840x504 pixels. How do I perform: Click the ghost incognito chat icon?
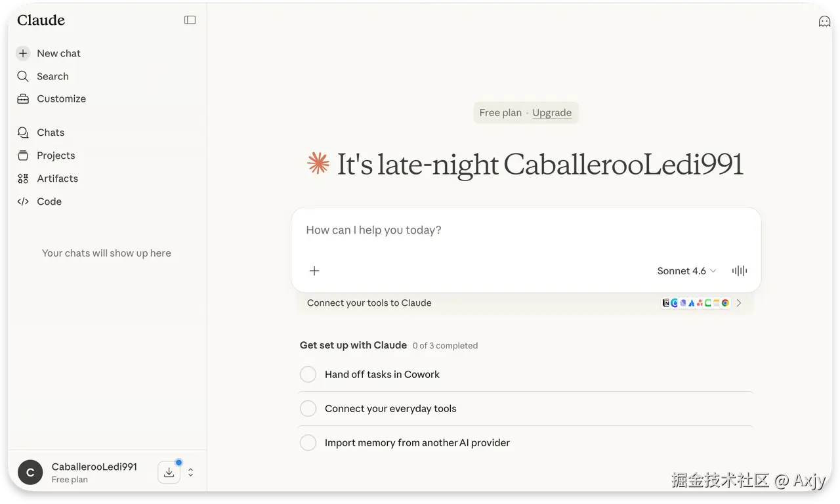coord(824,22)
